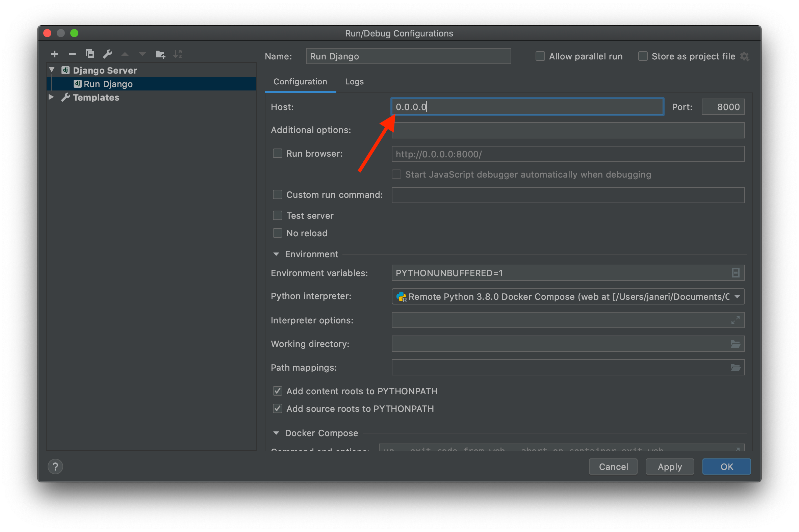Enable the Test server option

pyautogui.click(x=277, y=215)
